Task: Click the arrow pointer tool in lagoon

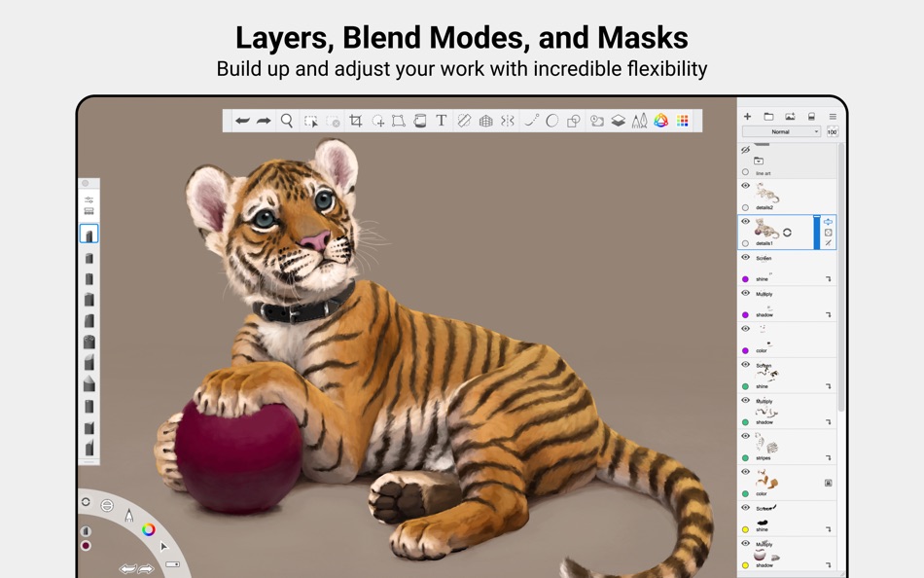Action: pyautogui.click(x=163, y=547)
